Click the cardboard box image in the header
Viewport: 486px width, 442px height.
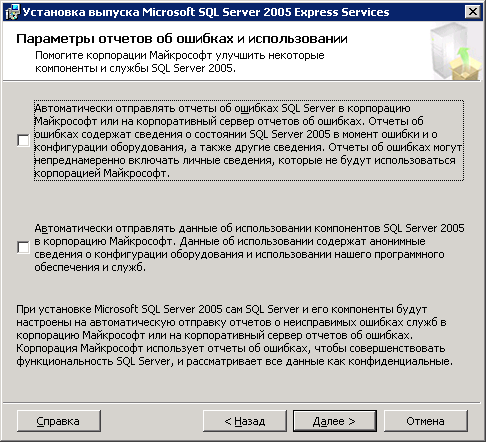(x=465, y=69)
